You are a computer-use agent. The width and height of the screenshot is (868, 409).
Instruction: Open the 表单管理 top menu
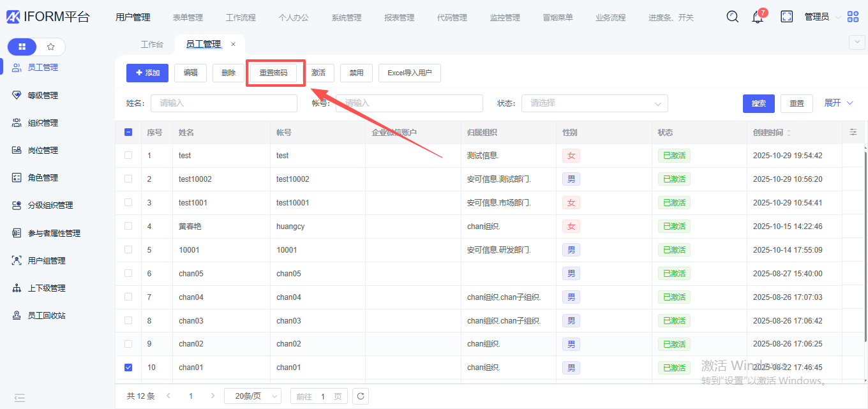[x=188, y=18]
